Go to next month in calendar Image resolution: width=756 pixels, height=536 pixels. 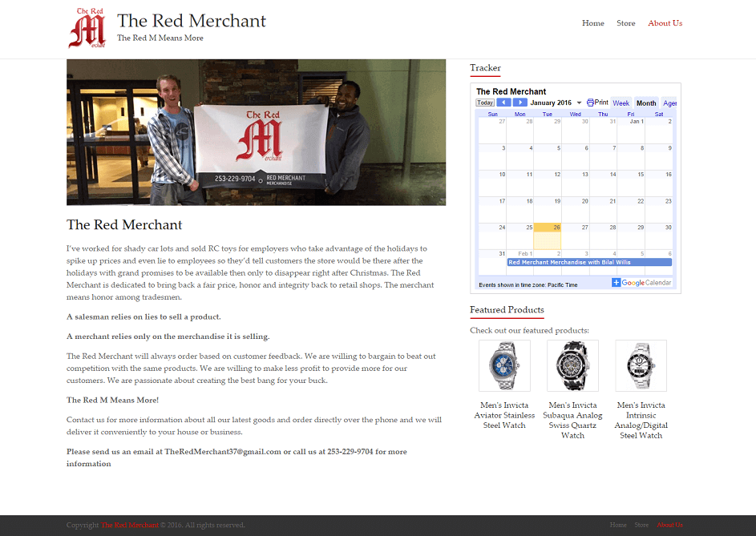pos(519,103)
